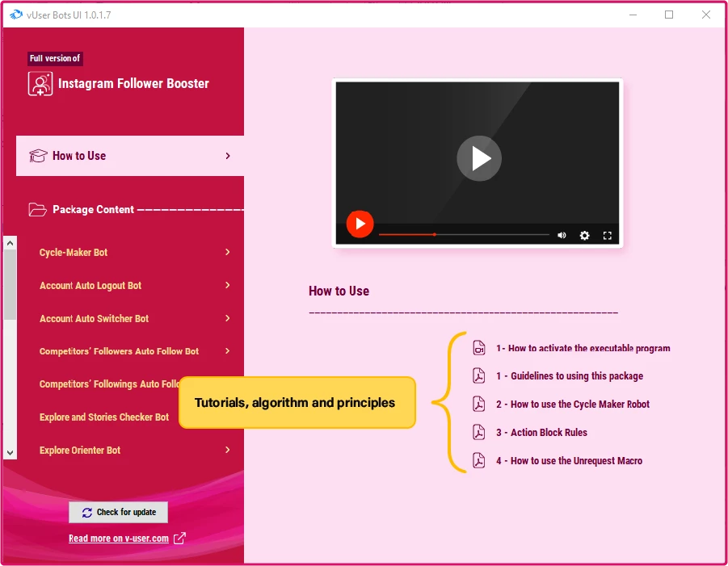The image size is (728, 566).
Task: Open 'Guidelines to using this package' document
Action: coord(570,375)
